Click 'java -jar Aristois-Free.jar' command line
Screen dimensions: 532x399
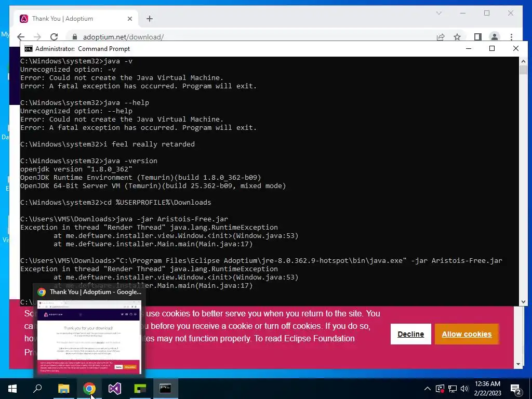(x=124, y=219)
